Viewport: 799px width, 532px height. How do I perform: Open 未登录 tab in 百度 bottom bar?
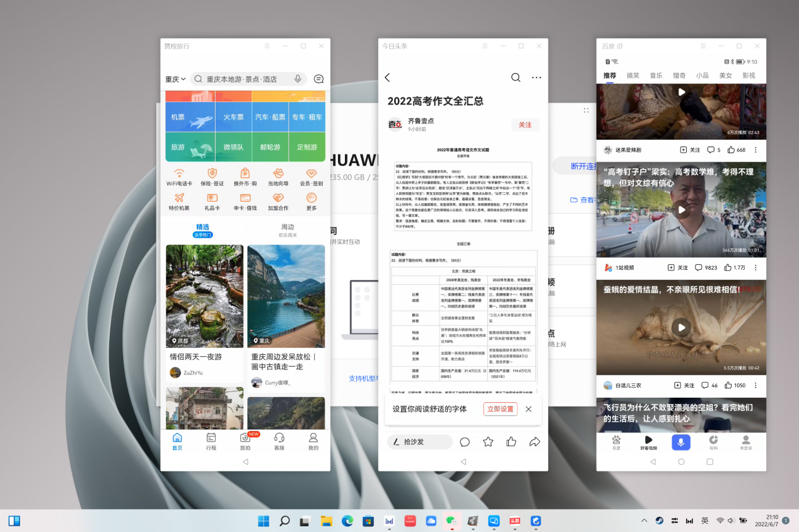click(x=745, y=442)
